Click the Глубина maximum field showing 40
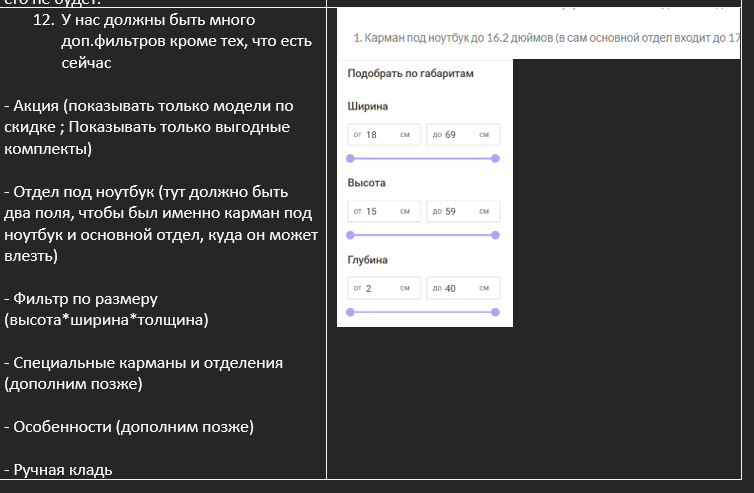754x493 pixels. point(461,288)
